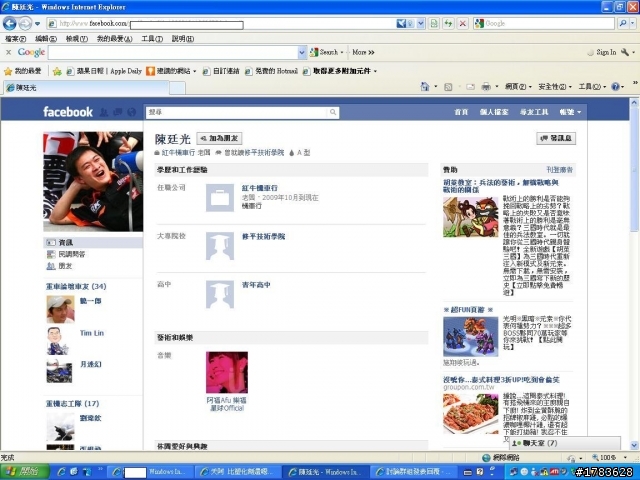Open a new blank tab
Image resolution: width=640 pixels, height=480 pixels.
point(177,88)
